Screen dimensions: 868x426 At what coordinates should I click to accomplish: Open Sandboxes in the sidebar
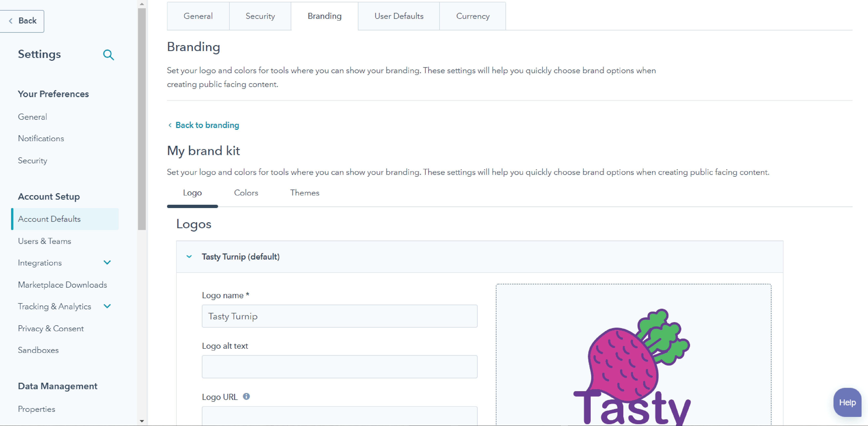(38, 350)
